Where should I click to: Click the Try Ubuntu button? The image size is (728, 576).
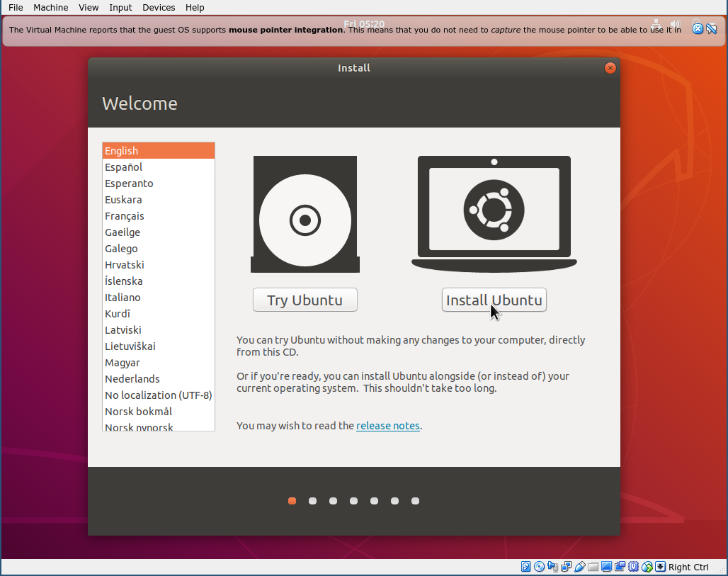pos(305,300)
